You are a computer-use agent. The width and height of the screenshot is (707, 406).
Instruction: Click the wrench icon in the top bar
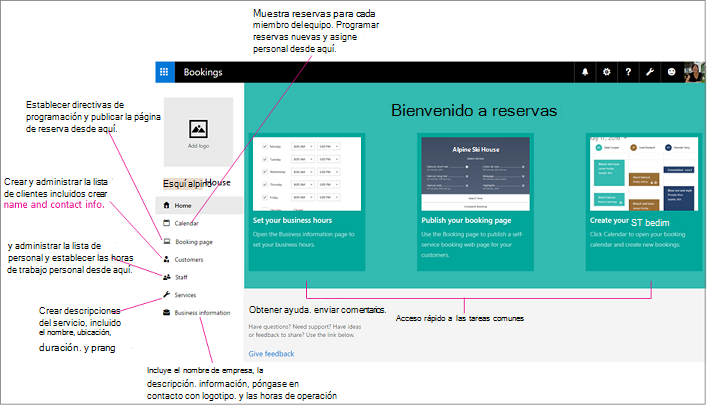[649, 72]
